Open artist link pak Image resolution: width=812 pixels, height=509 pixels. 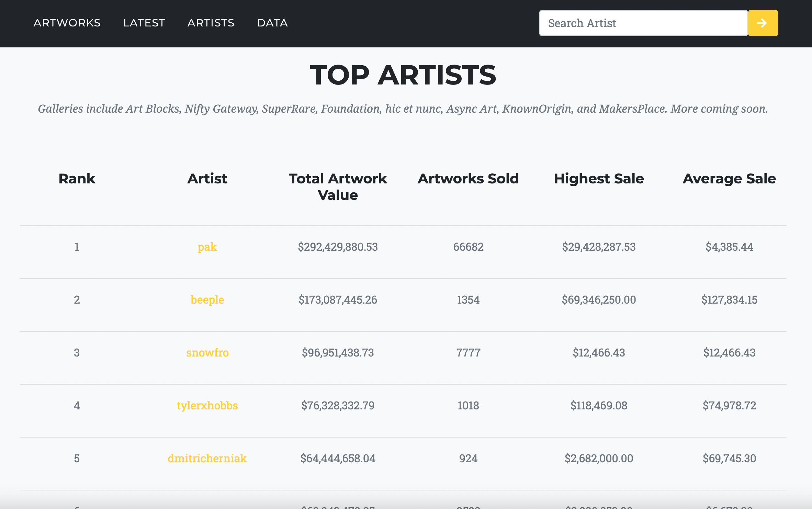point(207,247)
